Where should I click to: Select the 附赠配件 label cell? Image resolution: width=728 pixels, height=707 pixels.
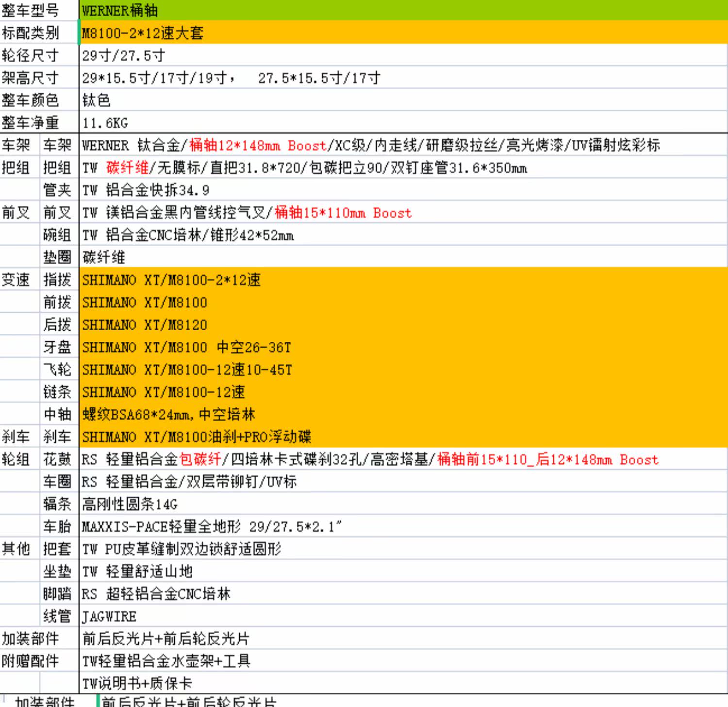[x=39, y=660]
